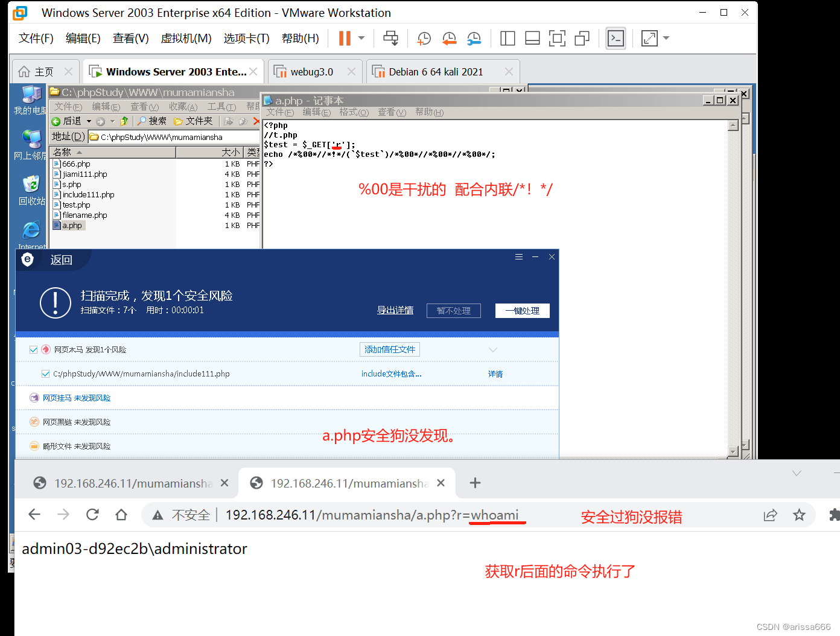The image size is (840, 636).
Task: Click Notepad's vertical scrollbar up arrow
Action: [x=733, y=126]
